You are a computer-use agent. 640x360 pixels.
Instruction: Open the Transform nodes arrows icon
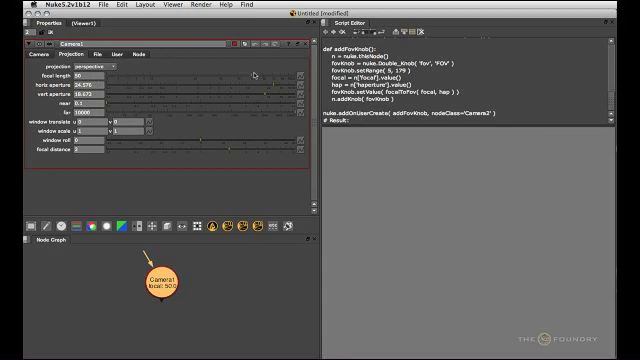pyautogui.click(x=152, y=226)
